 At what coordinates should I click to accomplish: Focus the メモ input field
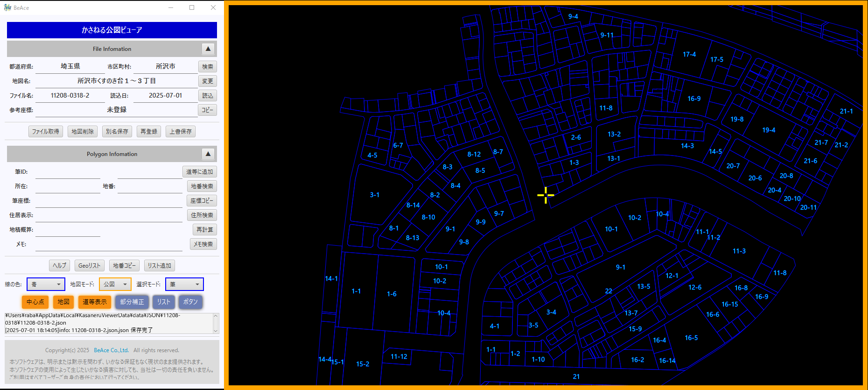pos(109,244)
